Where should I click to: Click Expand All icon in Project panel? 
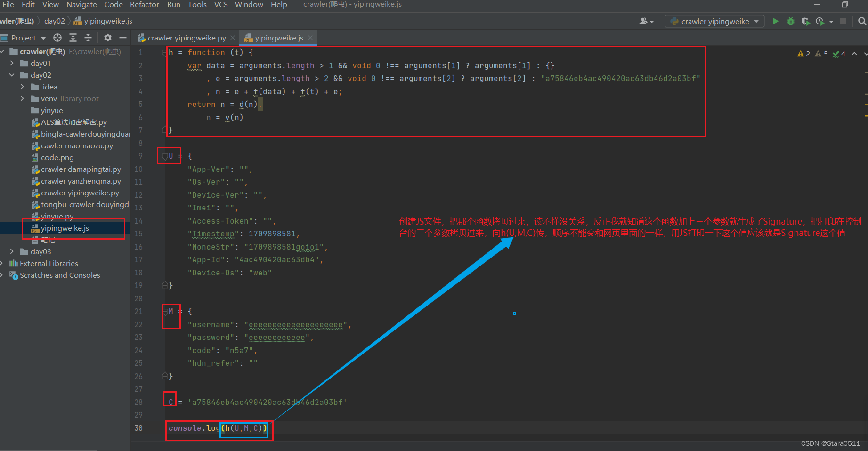click(73, 38)
